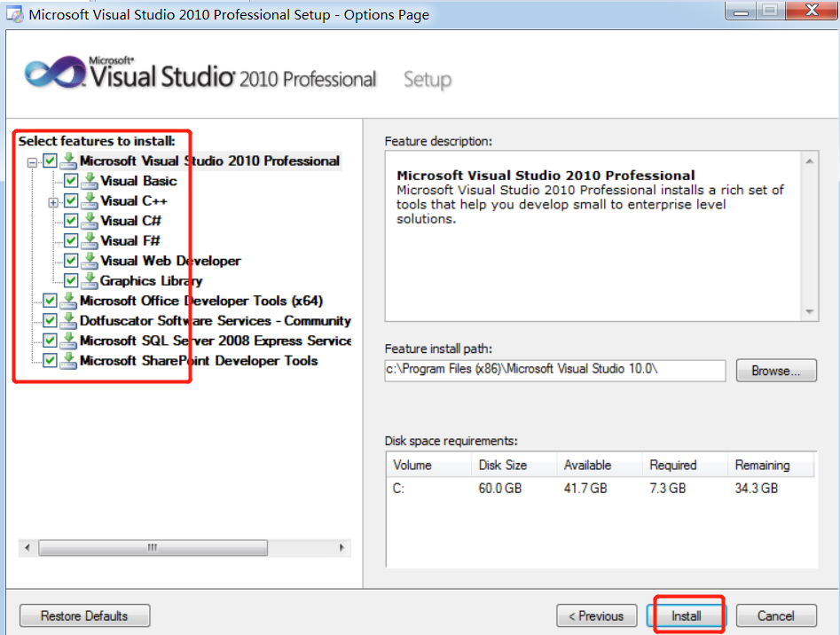This screenshot has height=635, width=840.
Task: Select the Visual Web Developer tree item
Action: click(x=170, y=261)
